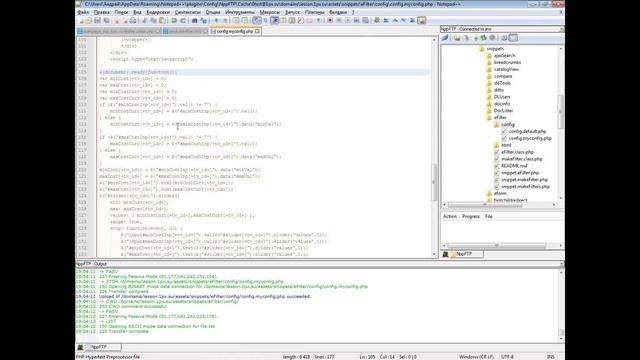Click the NppFTP refresh icon

click(x=484, y=38)
